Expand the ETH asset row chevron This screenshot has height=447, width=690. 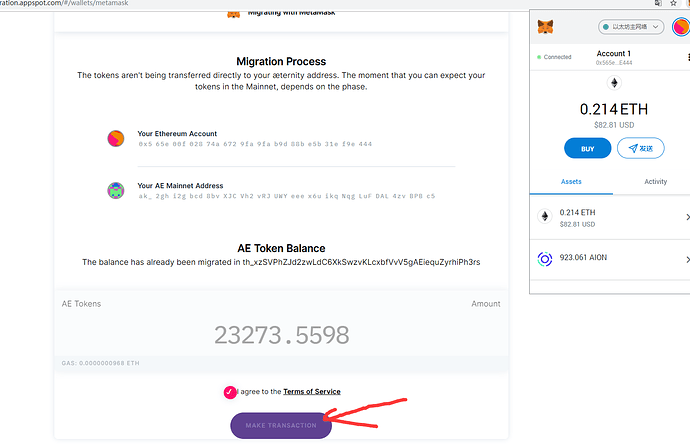tap(687, 217)
